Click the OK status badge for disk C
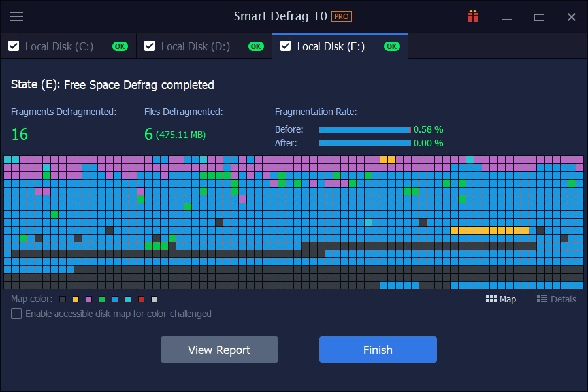The height and width of the screenshot is (392, 588). (120, 46)
